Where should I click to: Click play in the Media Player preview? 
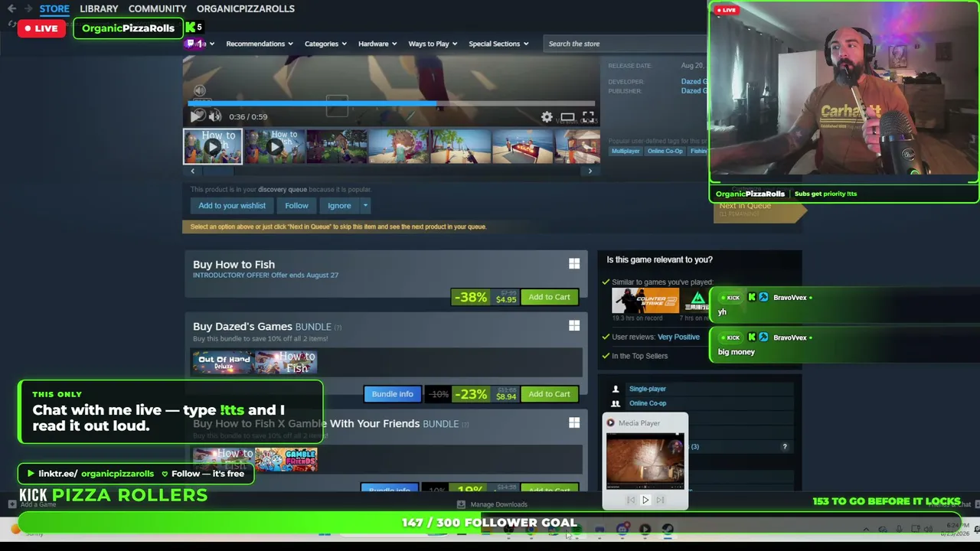click(645, 500)
